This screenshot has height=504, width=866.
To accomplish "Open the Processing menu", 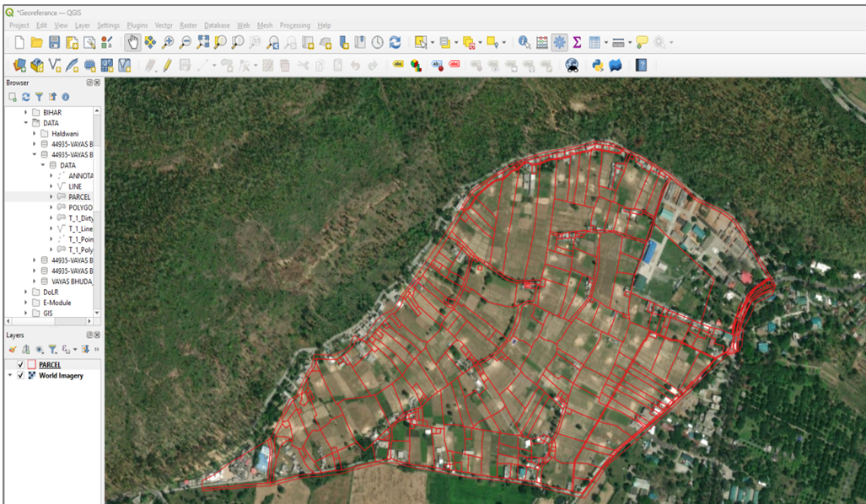I will coord(294,25).
